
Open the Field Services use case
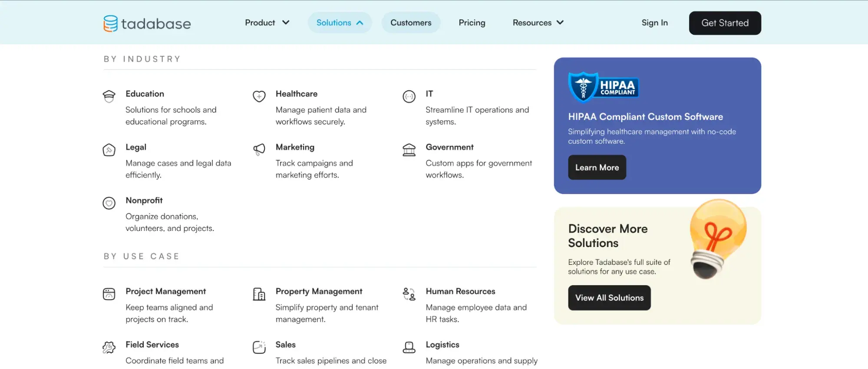[152, 345]
